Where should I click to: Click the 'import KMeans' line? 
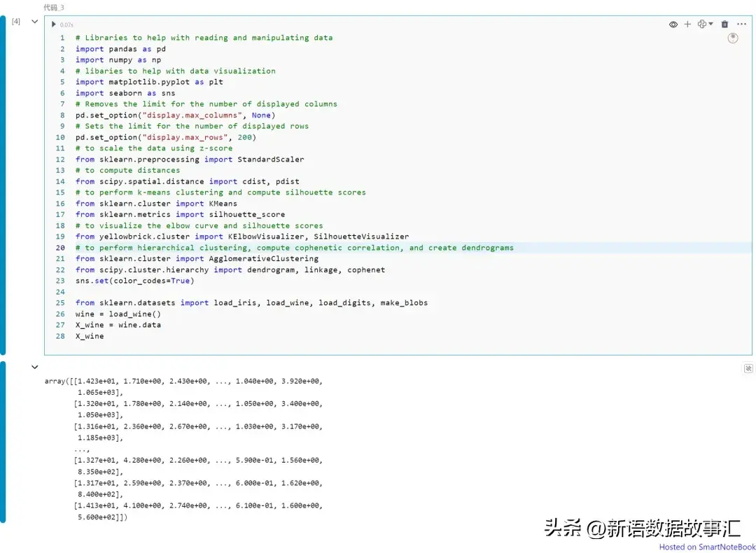coord(156,204)
